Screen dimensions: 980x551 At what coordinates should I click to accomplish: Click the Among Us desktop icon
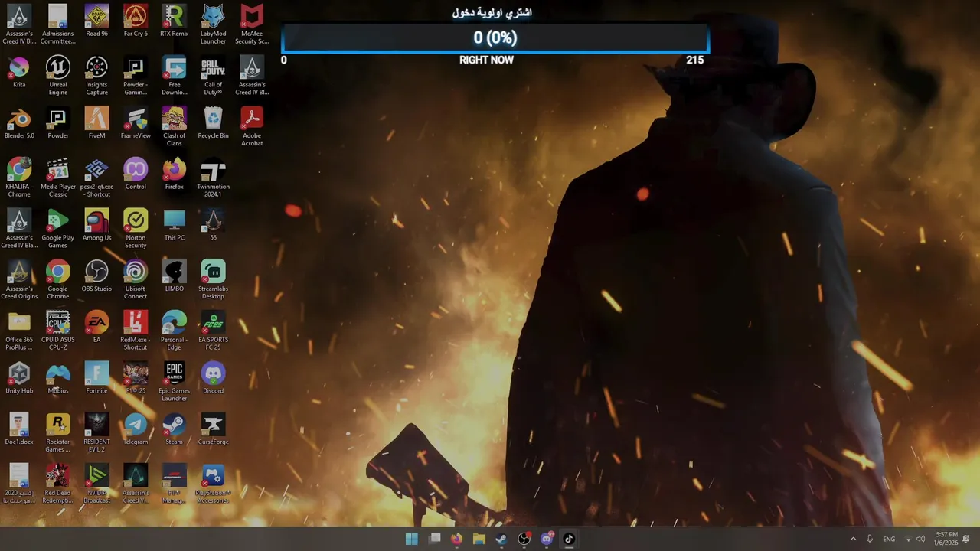[96, 226]
